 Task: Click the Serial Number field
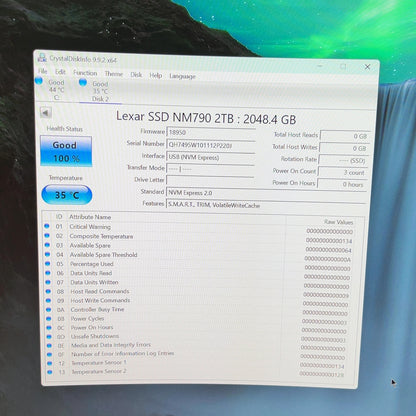pyautogui.click(x=211, y=145)
